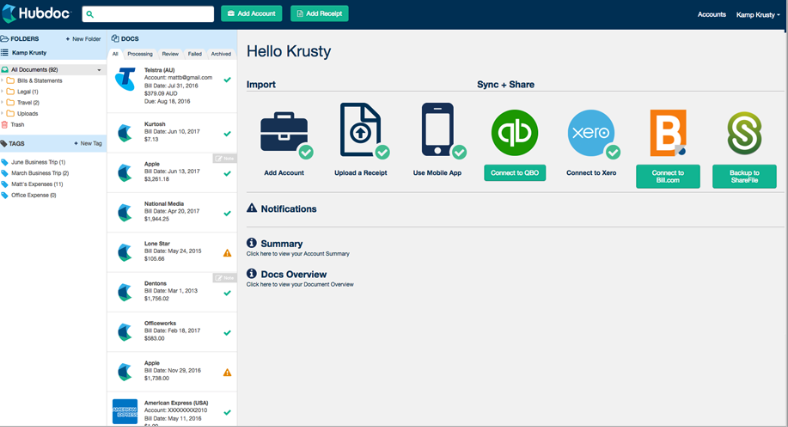Click the Add Account button in header
Viewport: 788px width, 427px height.
[x=251, y=14]
